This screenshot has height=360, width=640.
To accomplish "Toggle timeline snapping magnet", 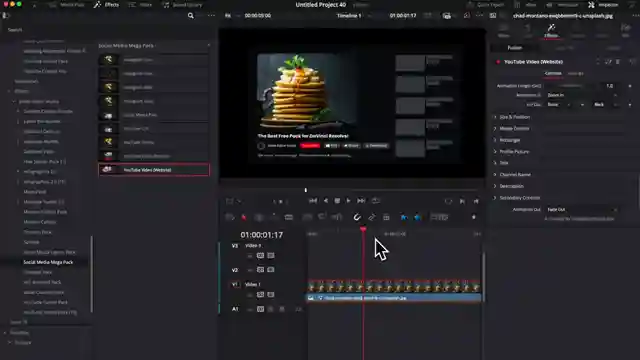I will coord(357,217).
